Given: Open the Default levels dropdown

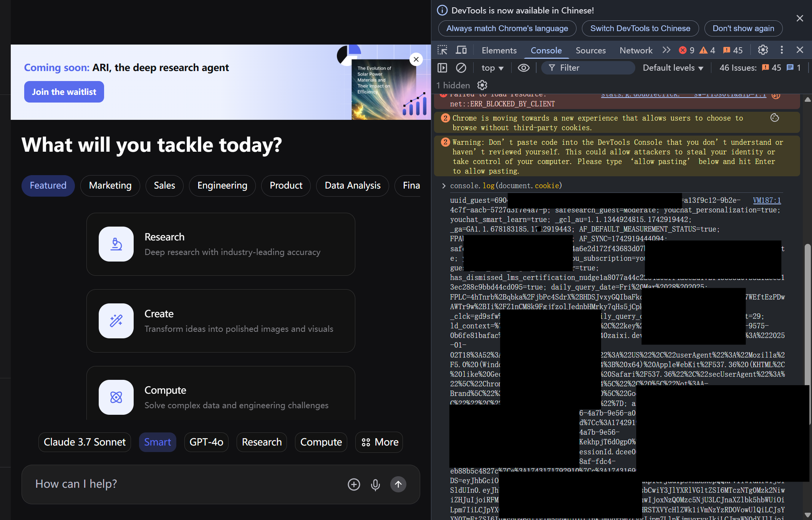Looking at the screenshot, I should 673,68.
